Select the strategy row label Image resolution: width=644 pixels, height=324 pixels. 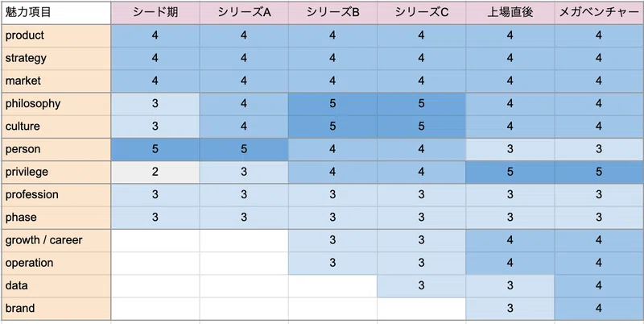(x=56, y=58)
